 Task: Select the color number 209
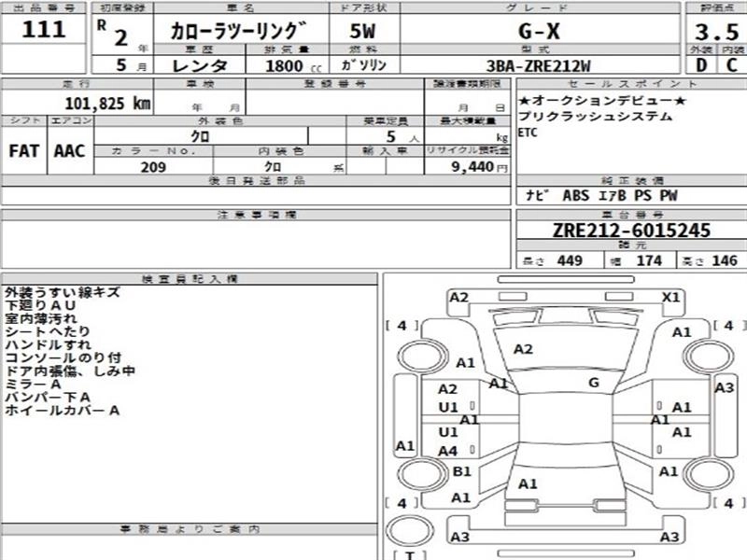(153, 167)
